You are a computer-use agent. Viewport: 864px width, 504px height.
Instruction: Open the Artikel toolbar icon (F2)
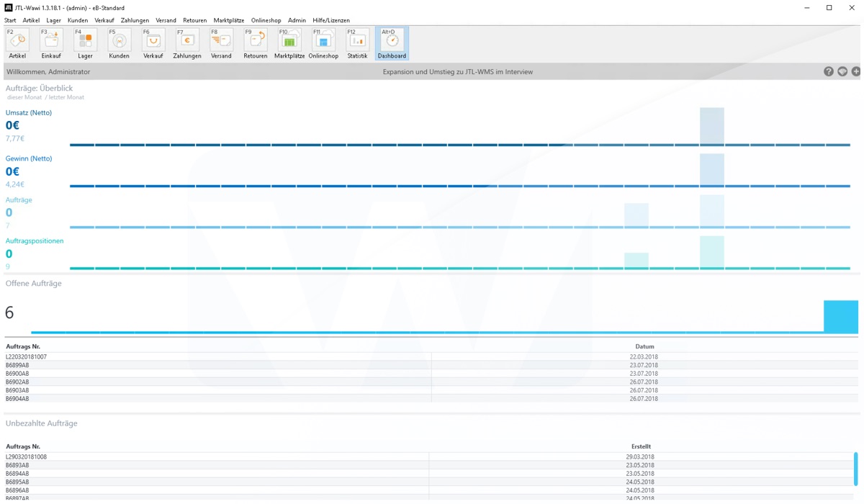pyautogui.click(x=17, y=43)
